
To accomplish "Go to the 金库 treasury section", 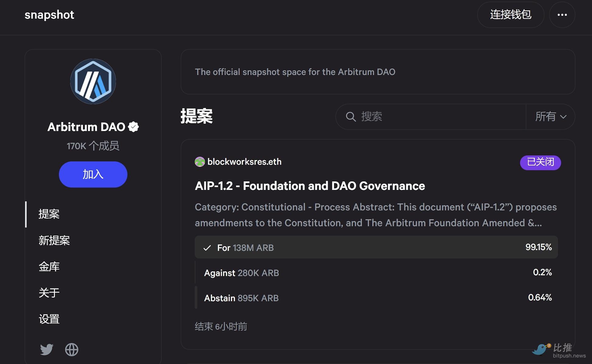I will (49, 267).
